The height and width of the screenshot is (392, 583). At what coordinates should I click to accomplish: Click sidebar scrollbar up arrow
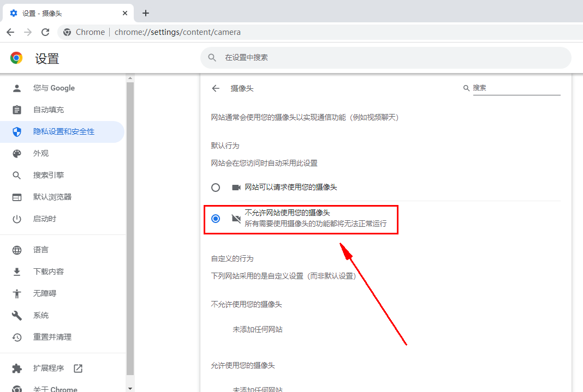130,79
